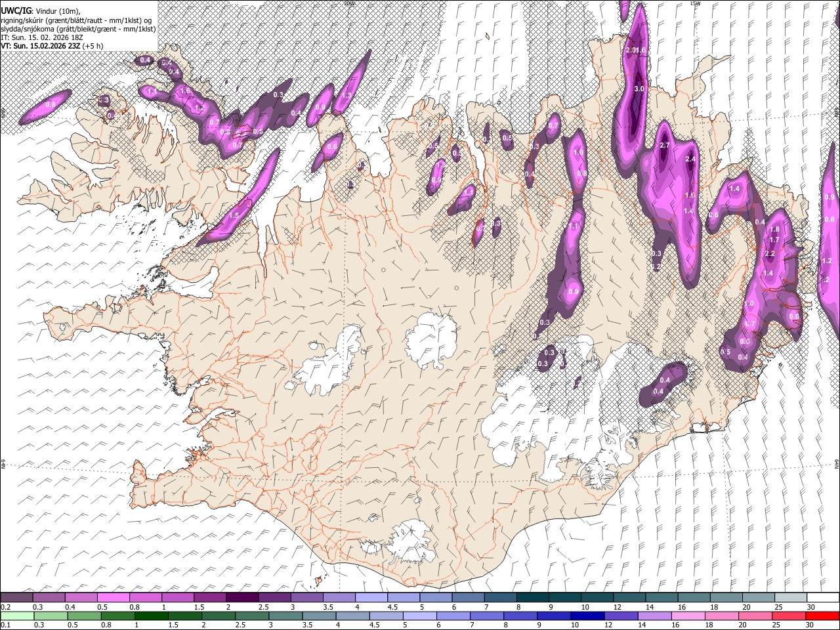
Task: Click the lavender 4–4.5 swatch in upper legend row
Action: pos(372,597)
